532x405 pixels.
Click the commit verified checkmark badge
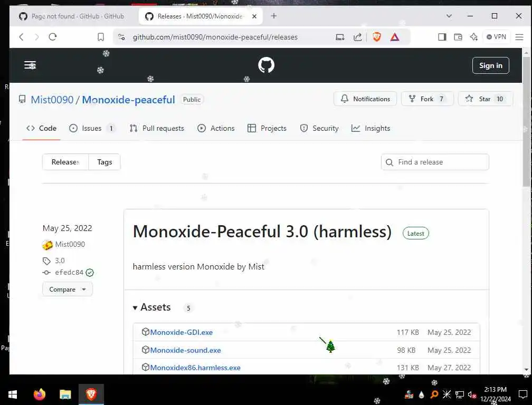pos(90,273)
